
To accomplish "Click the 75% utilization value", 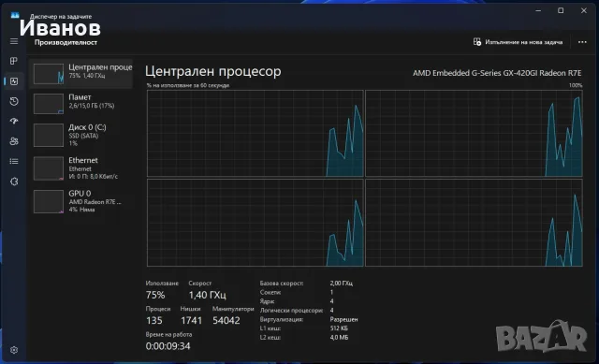I will pos(155,295).
